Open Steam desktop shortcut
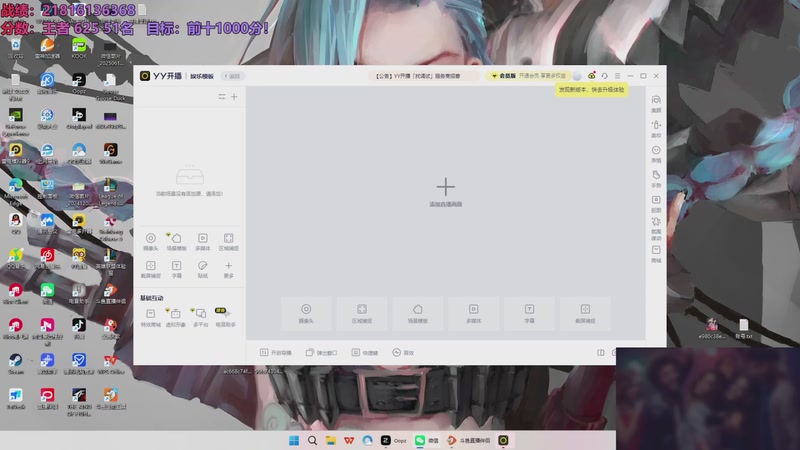 click(x=15, y=364)
